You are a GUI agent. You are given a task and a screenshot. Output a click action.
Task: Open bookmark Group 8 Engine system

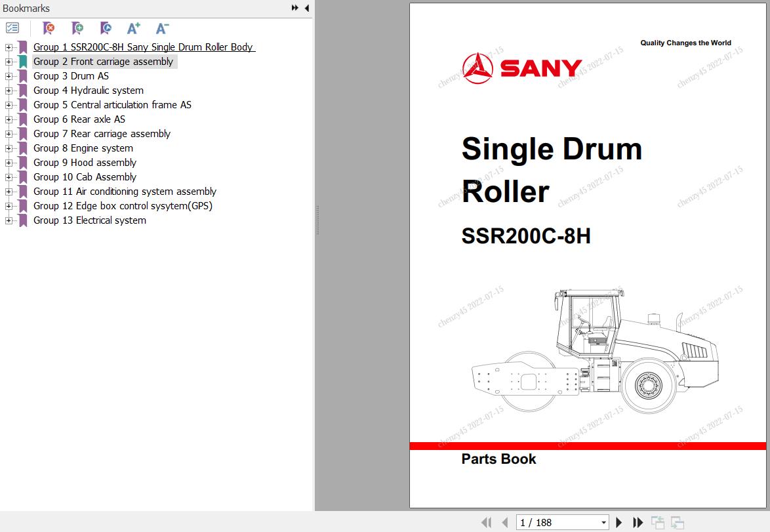[x=83, y=148]
